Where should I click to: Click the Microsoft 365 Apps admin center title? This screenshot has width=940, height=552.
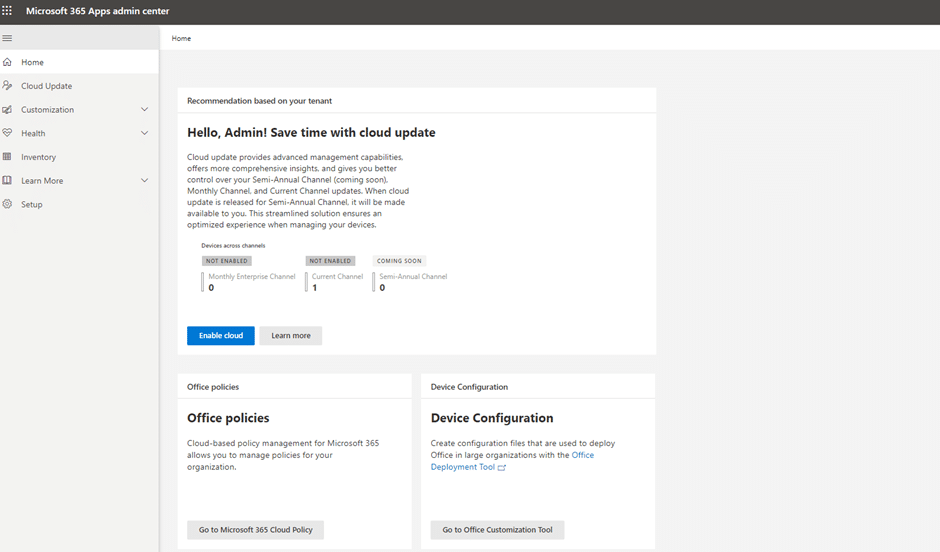(98, 11)
